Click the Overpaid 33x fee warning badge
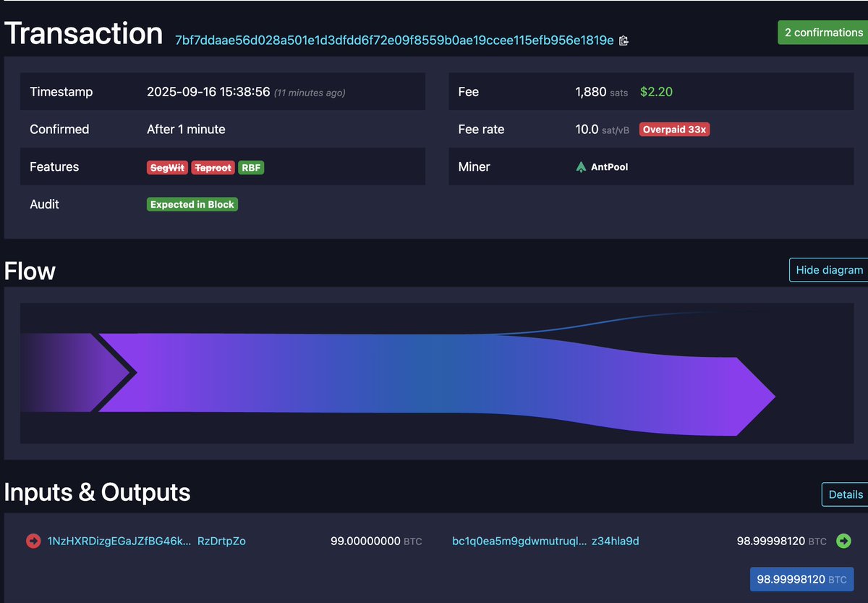The height and width of the screenshot is (603, 868). pos(674,129)
